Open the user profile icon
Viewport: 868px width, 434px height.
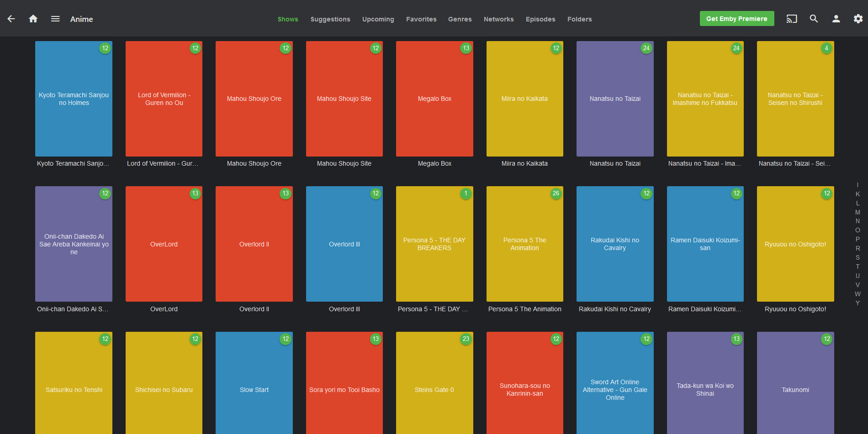tap(836, 19)
